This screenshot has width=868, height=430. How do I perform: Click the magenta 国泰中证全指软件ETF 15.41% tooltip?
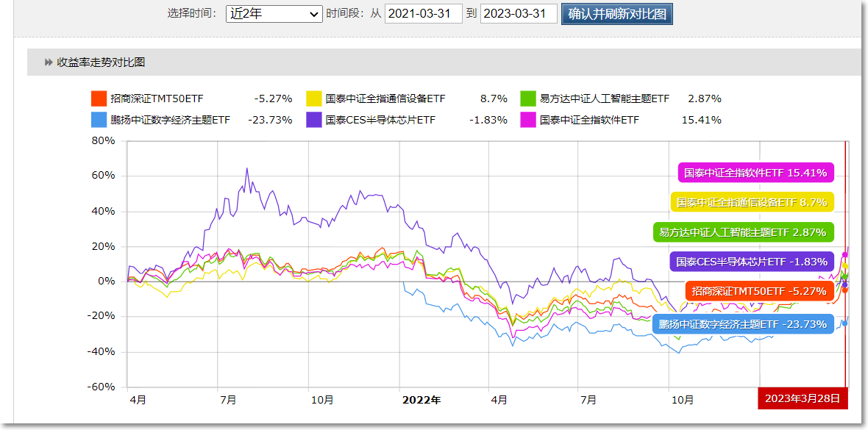(x=755, y=173)
